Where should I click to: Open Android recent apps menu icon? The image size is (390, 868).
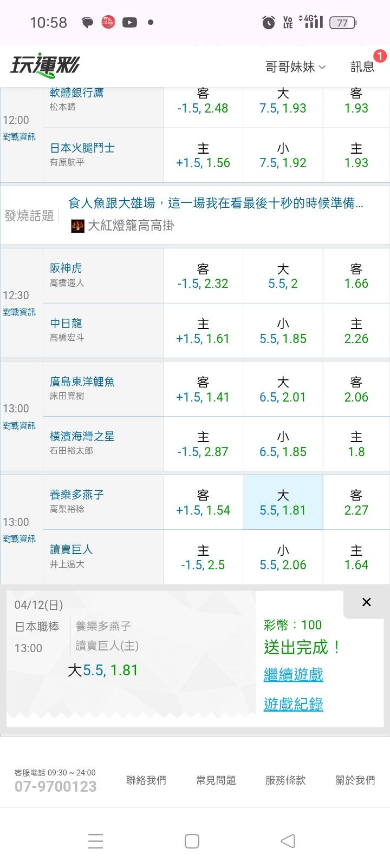point(95,841)
